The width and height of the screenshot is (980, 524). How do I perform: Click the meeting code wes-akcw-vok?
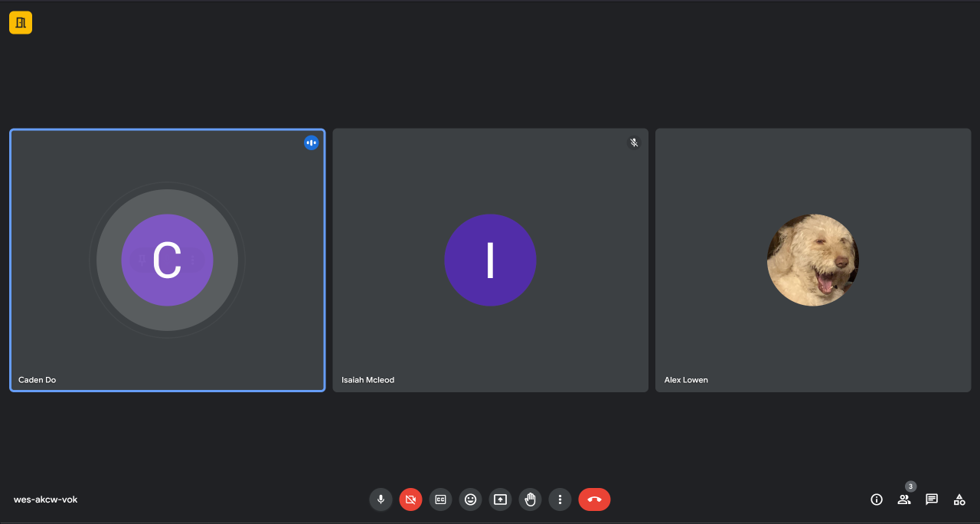click(45, 499)
